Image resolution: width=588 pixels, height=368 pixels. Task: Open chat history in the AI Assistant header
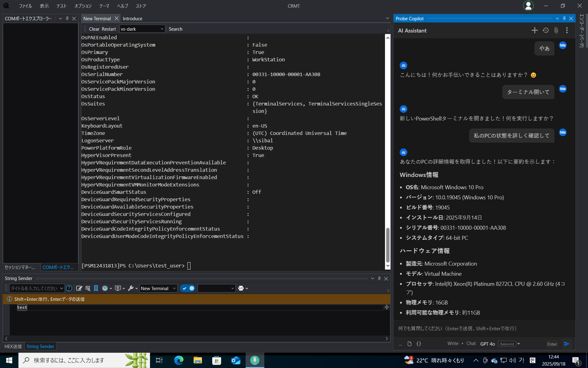pos(545,30)
